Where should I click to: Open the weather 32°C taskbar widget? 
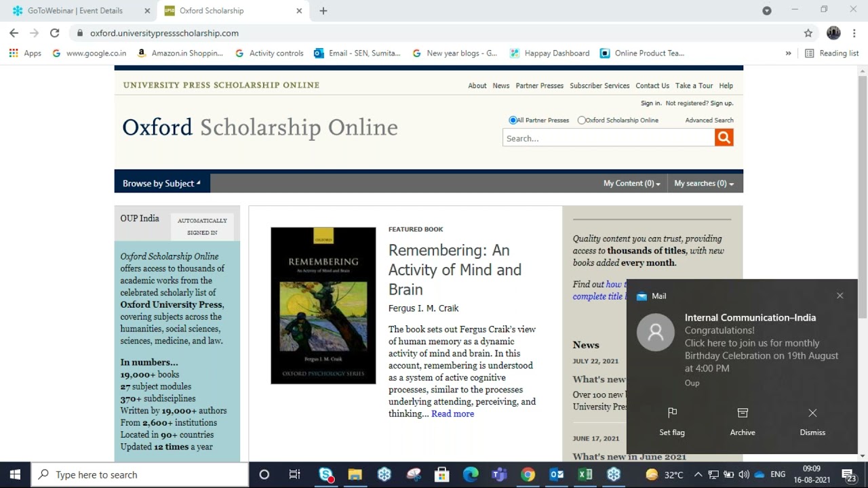tap(665, 474)
